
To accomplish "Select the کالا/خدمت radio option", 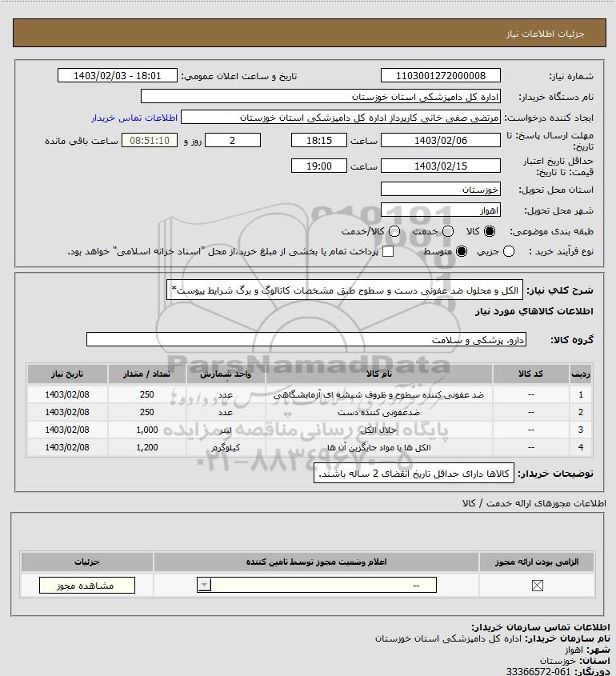I will 394,231.
